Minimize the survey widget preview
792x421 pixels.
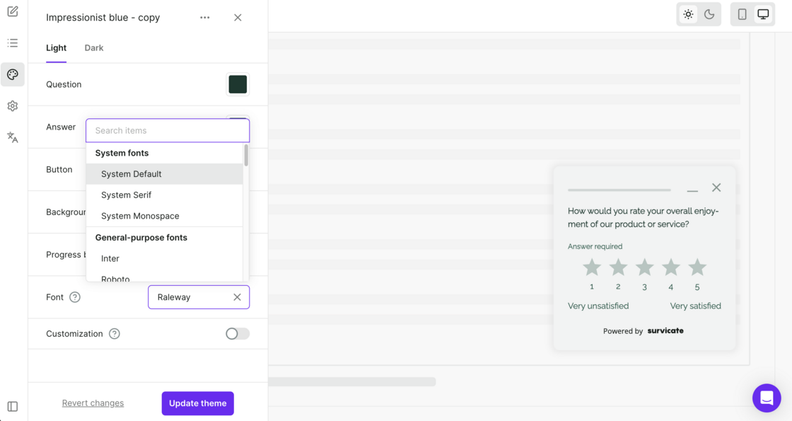692,190
